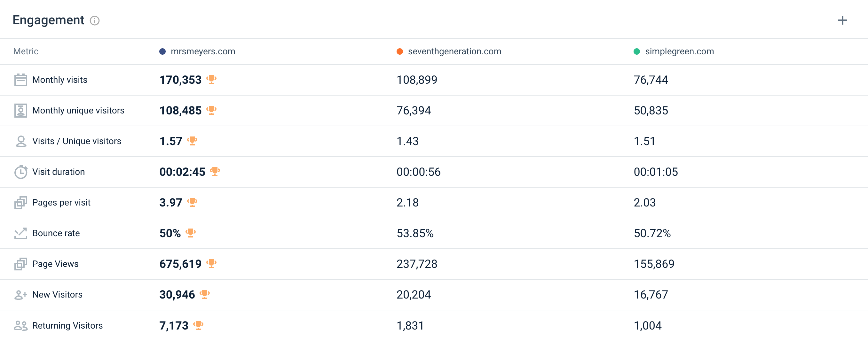Screen dimensions: 868x342
Task: Click the Bounce rate chart icon
Action: [20, 233]
